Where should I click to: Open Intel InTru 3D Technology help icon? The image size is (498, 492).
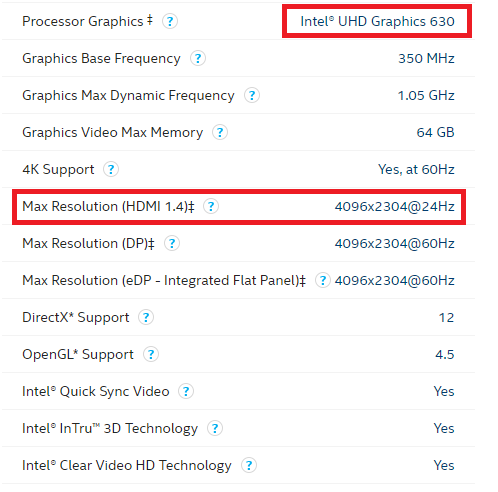pyautogui.click(x=215, y=429)
